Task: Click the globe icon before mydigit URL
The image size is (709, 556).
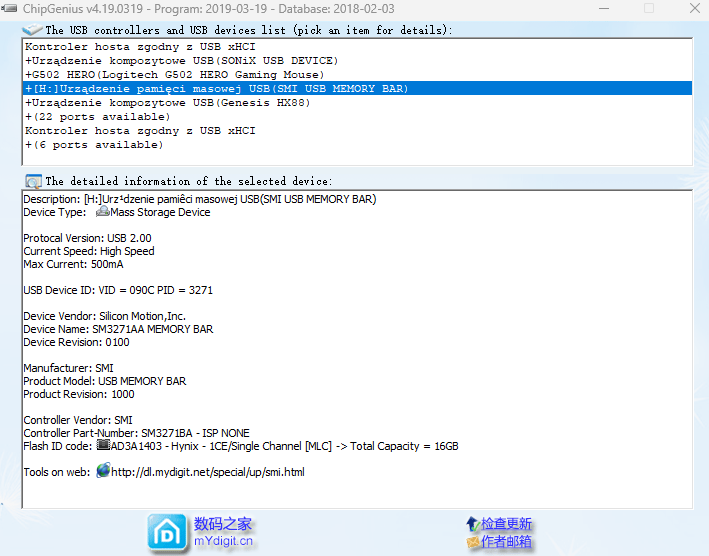Action: [103, 471]
